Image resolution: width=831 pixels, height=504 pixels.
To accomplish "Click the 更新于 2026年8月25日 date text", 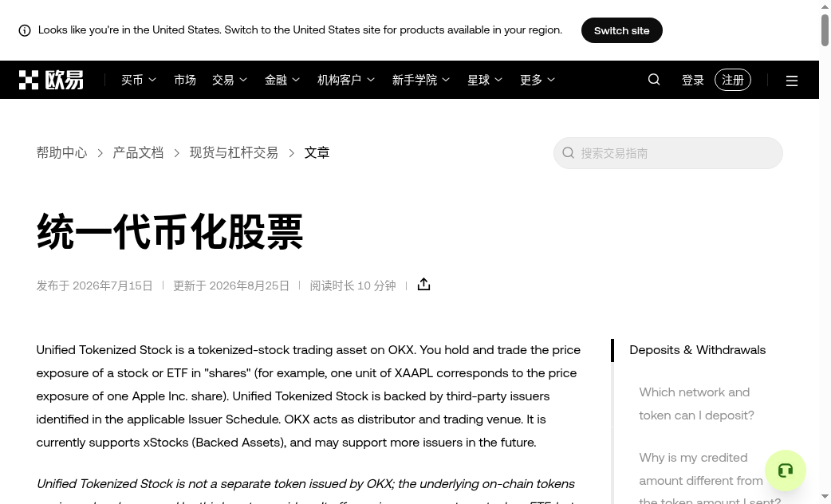I will [231, 285].
